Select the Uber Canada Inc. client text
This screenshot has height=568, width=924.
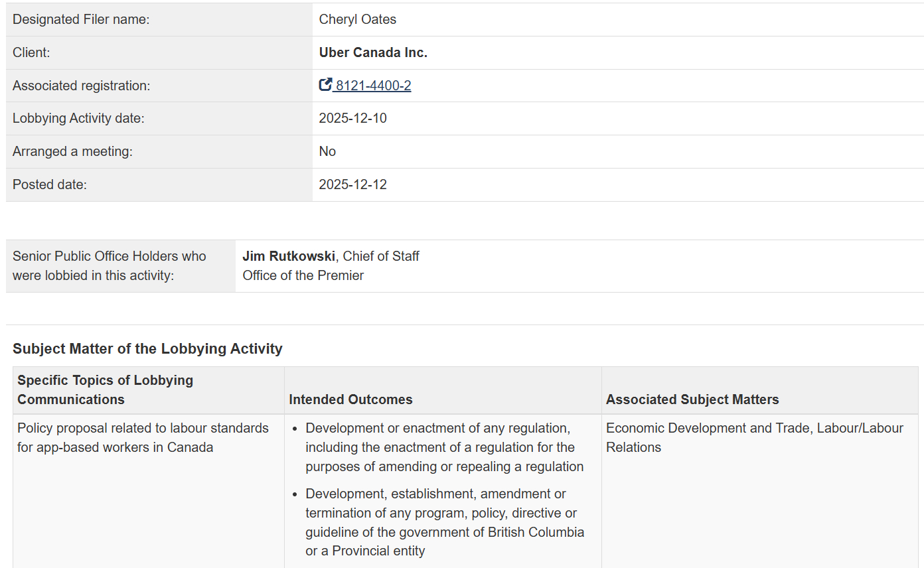point(373,52)
